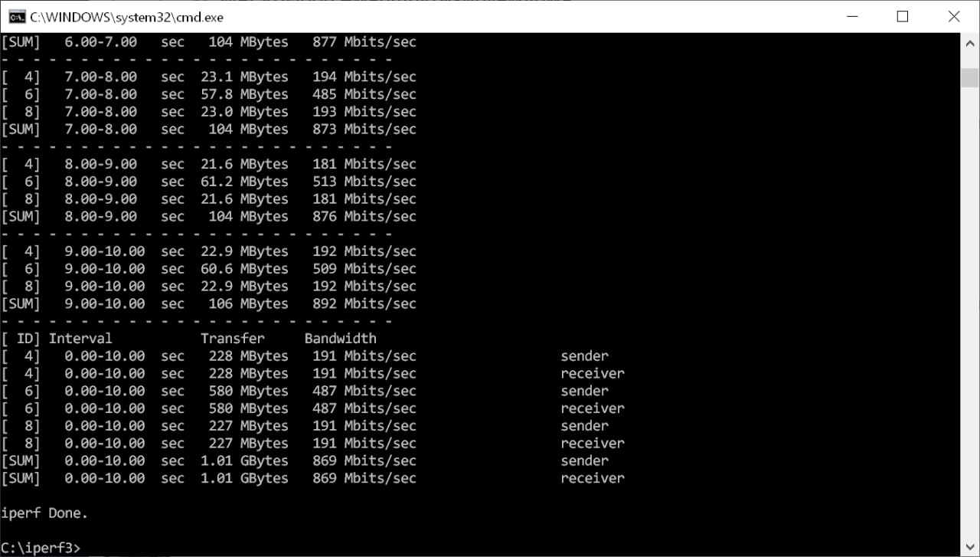Click the 6.00-7.00 SUM line at top
Screen dimensions: 980x557
209,42
